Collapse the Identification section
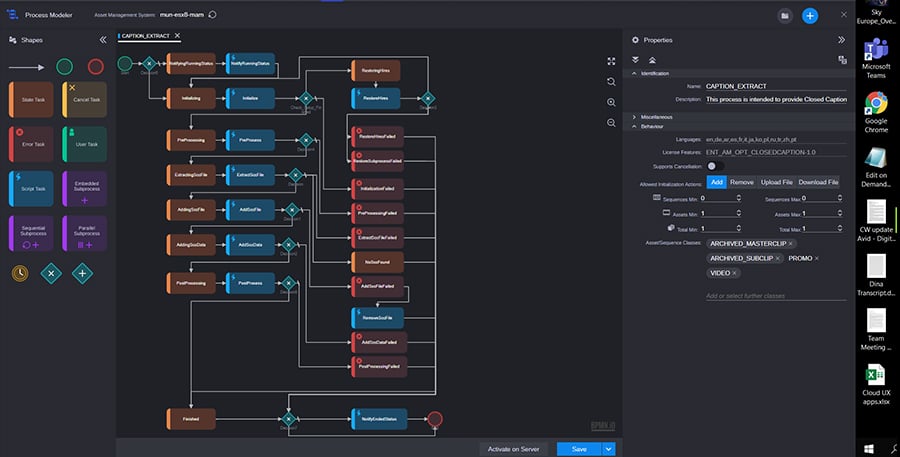The image size is (900, 457). tap(634, 73)
